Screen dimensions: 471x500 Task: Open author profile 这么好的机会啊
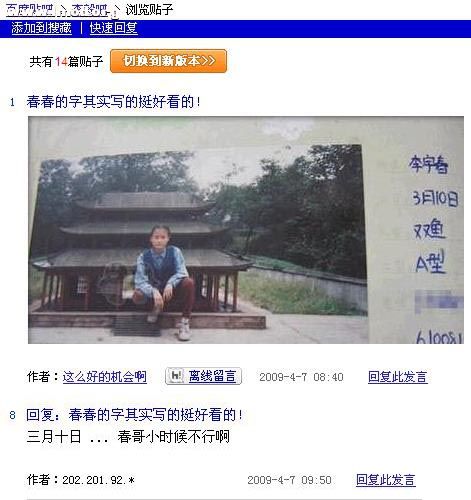coord(104,377)
